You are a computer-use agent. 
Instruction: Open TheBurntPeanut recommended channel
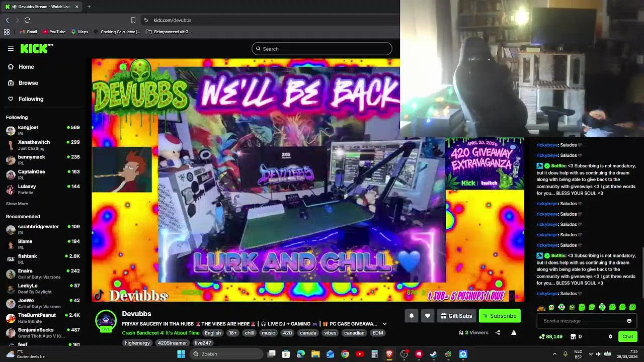pyautogui.click(x=43, y=318)
